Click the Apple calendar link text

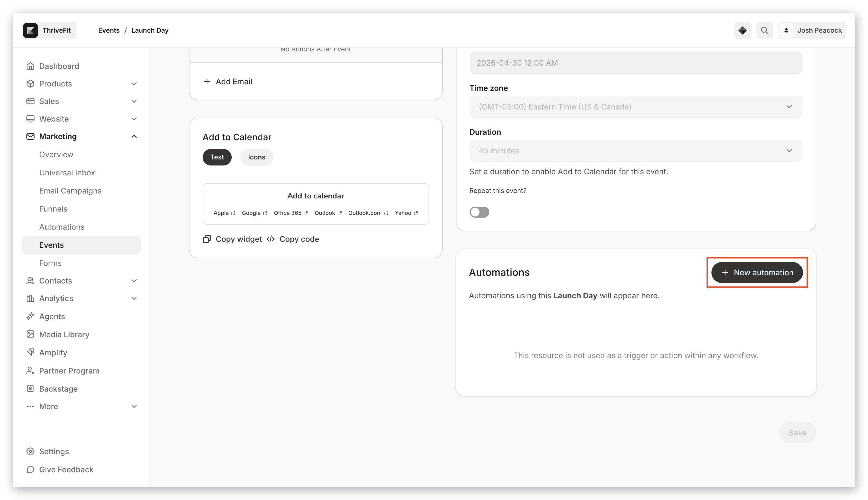(221, 213)
